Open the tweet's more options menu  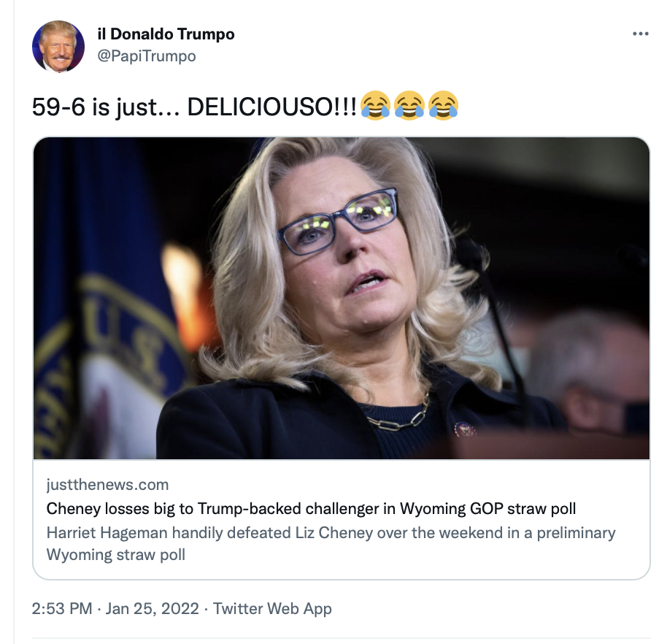(640, 34)
